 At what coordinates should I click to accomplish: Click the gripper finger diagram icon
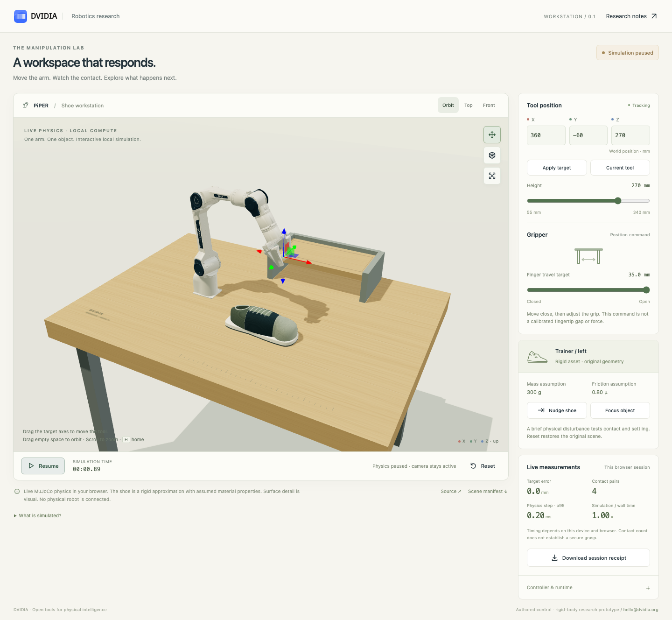pyautogui.click(x=588, y=256)
